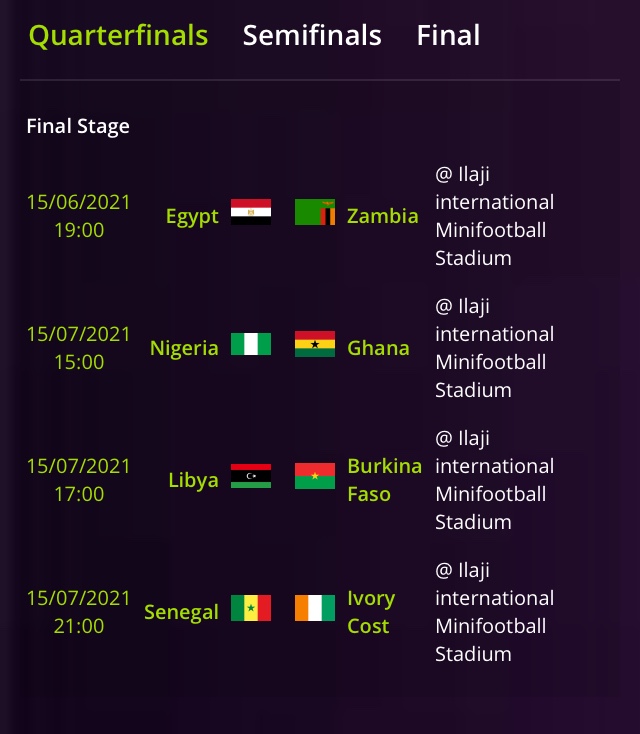Open the Burkina Faso team link
640x734 pixels.
click(x=384, y=480)
